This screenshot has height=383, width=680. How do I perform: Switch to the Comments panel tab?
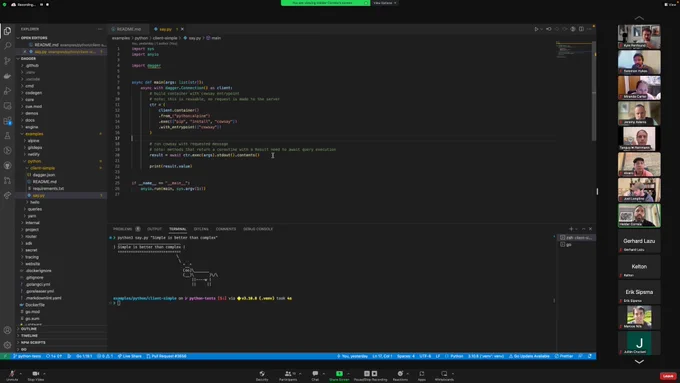coord(226,229)
